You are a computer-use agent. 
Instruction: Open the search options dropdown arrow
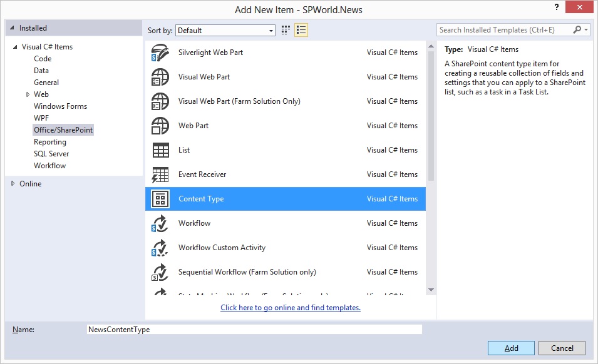[586, 29]
